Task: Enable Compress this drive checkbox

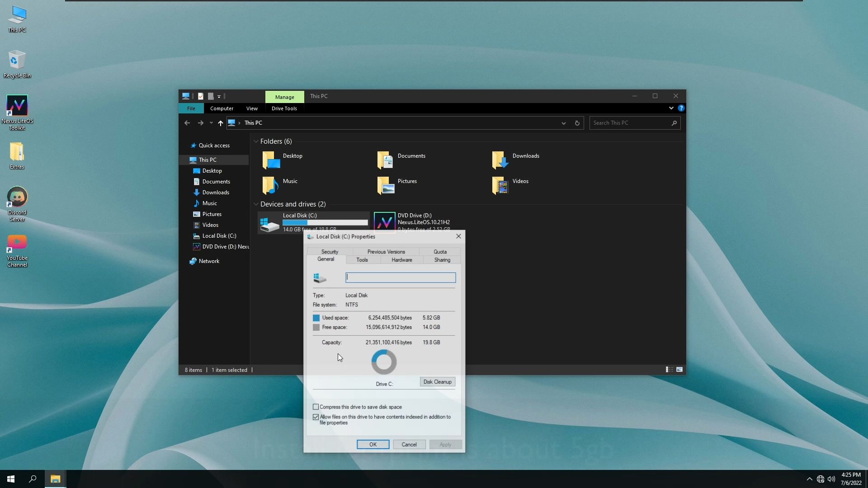Action: pyautogui.click(x=316, y=407)
